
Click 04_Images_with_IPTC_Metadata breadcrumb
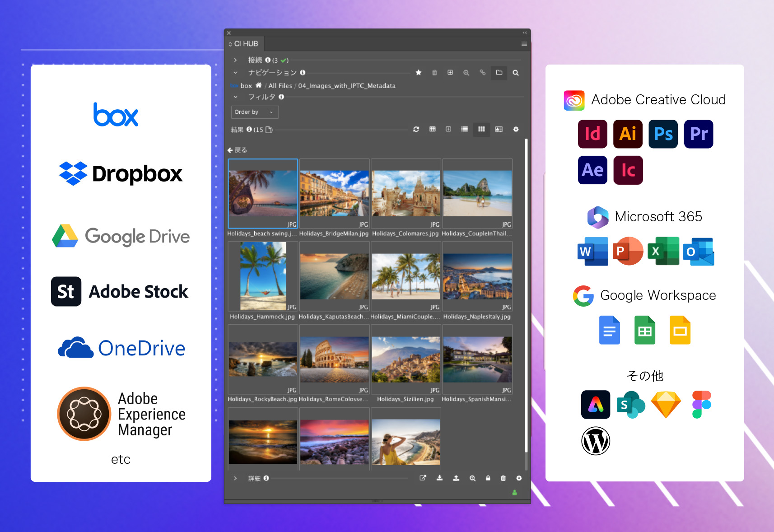pyautogui.click(x=347, y=86)
